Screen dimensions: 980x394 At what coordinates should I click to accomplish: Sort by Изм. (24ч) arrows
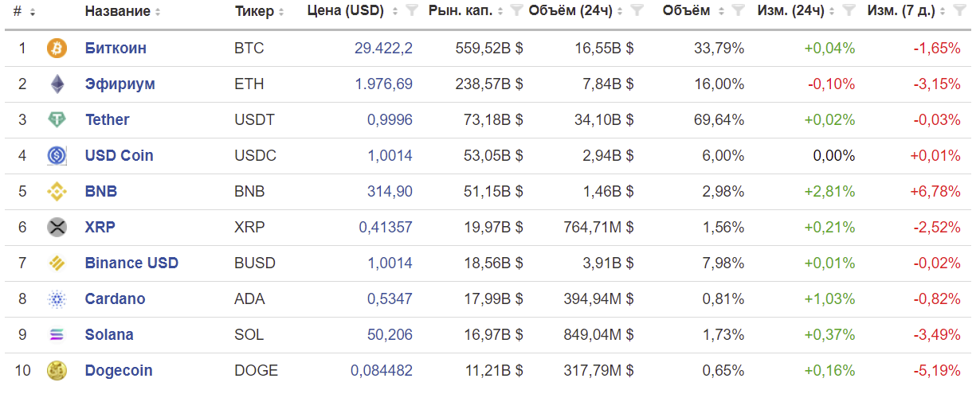(x=833, y=12)
